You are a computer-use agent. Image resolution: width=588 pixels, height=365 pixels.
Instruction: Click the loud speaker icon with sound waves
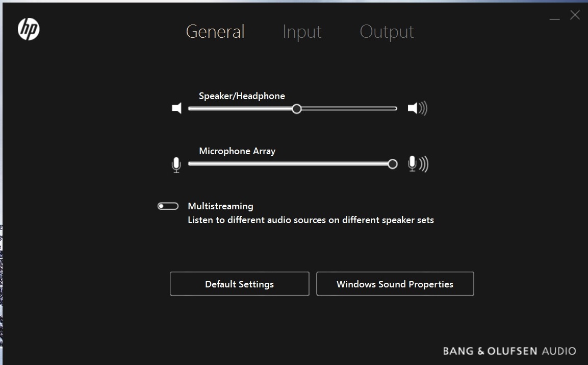click(417, 108)
